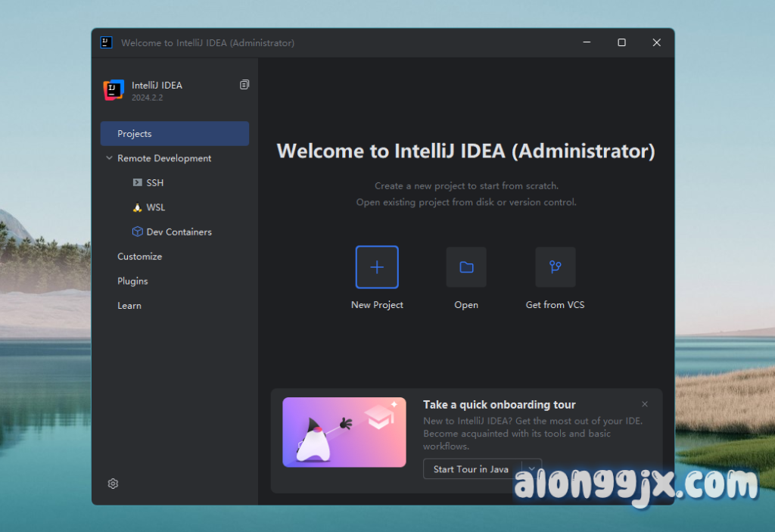Go to the Plugins section
Viewport: 775px width, 532px height.
132,281
